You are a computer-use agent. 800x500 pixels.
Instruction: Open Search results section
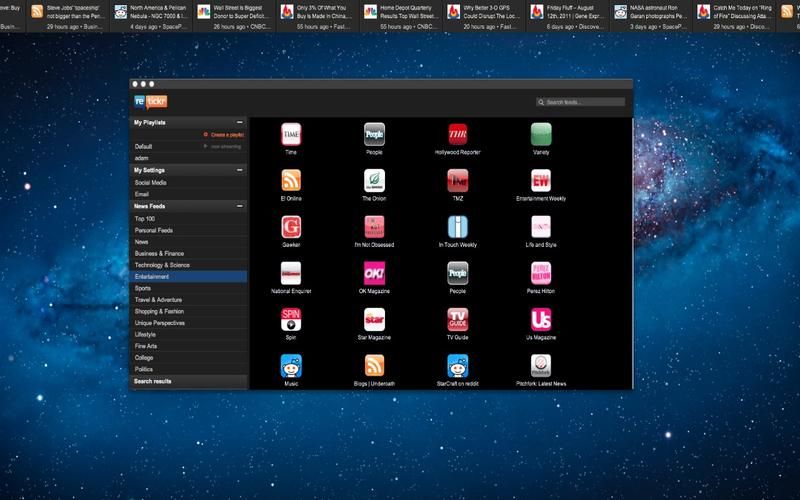pyautogui.click(x=188, y=382)
